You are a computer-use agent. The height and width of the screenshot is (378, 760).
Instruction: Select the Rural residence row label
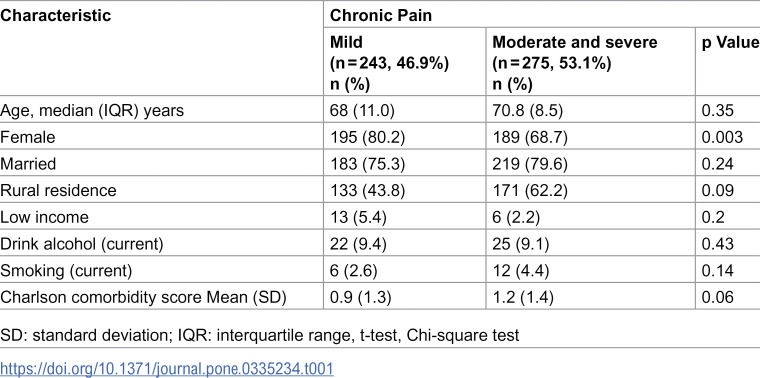tap(58, 190)
